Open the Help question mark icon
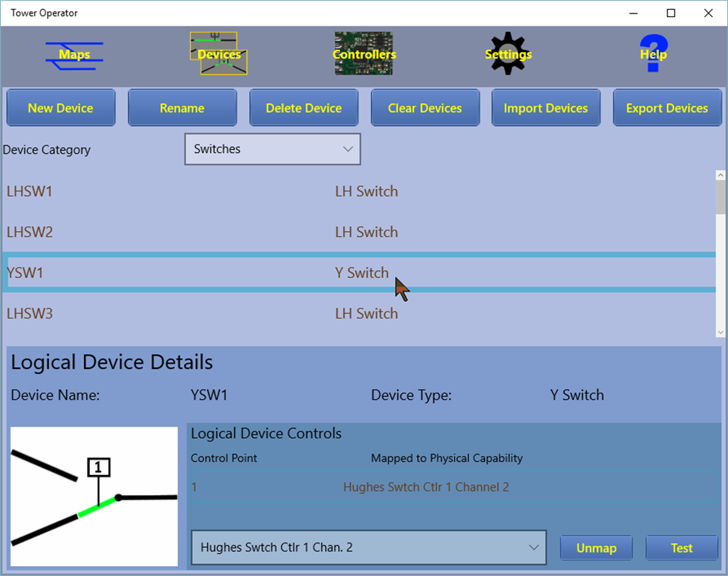Screen dimensions: 728x576 click(x=654, y=53)
